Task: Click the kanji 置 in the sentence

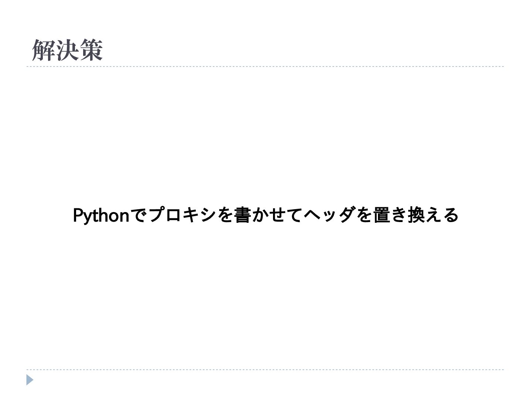Action: click(x=381, y=215)
